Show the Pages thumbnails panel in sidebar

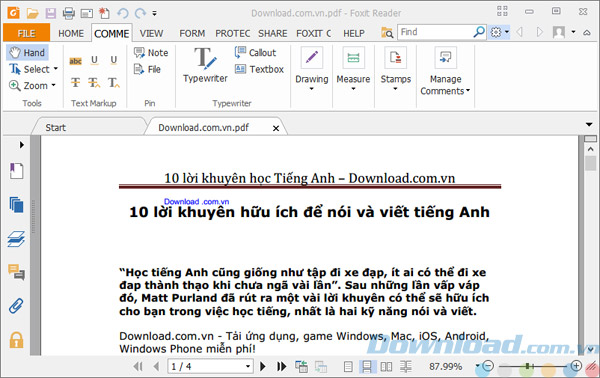(x=16, y=205)
